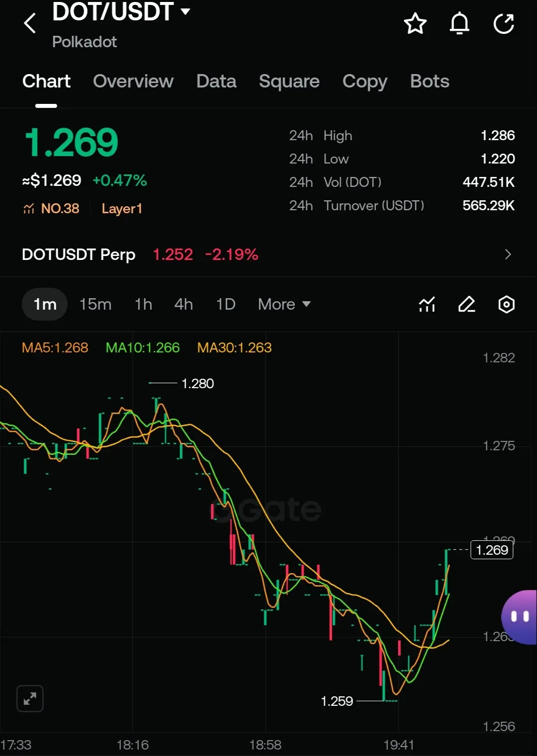Screen dimensions: 537x756
Task: Expand chart to fullscreen
Action: [x=30, y=699]
